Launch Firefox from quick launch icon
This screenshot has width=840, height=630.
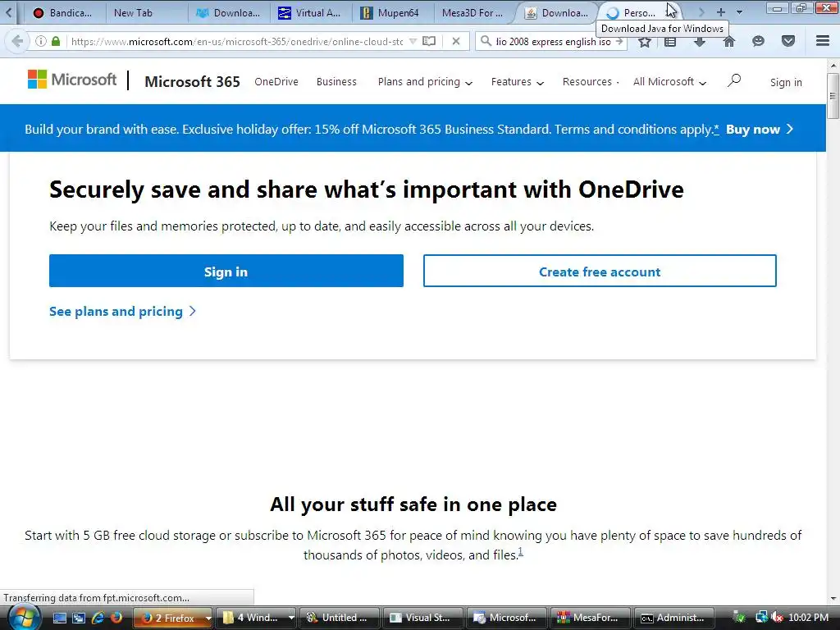pos(116,618)
